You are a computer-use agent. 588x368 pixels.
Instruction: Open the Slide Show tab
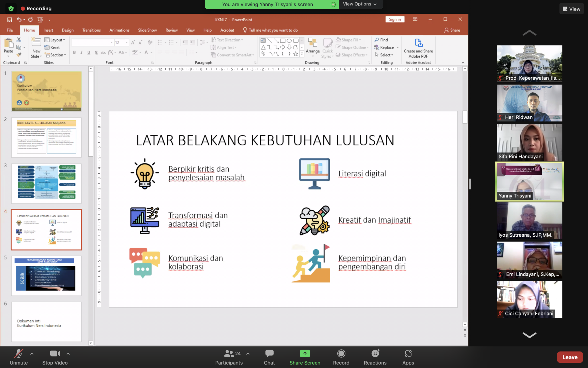(x=147, y=30)
